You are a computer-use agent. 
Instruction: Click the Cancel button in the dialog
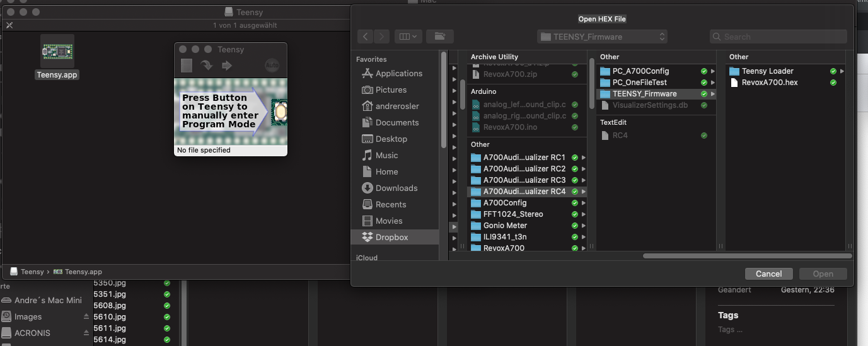click(768, 274)
